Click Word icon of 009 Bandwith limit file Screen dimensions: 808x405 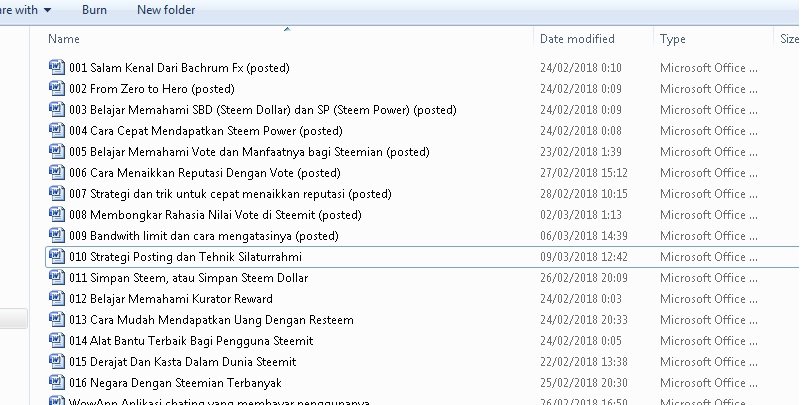click(57, 235)
